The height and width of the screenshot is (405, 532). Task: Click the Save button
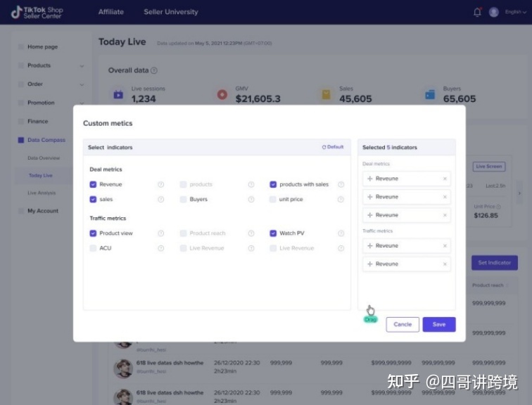438,324
